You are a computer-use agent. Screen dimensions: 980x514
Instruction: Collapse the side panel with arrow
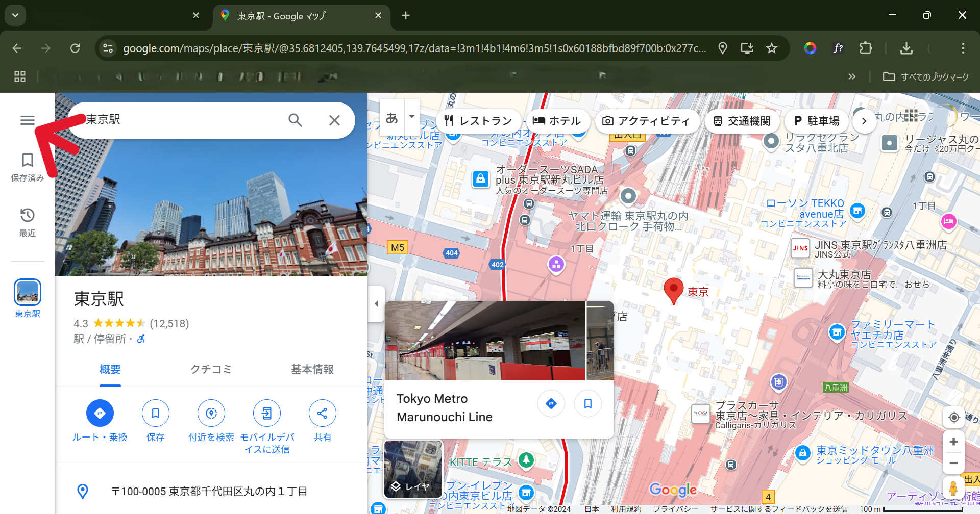click(x=376, y=304)
